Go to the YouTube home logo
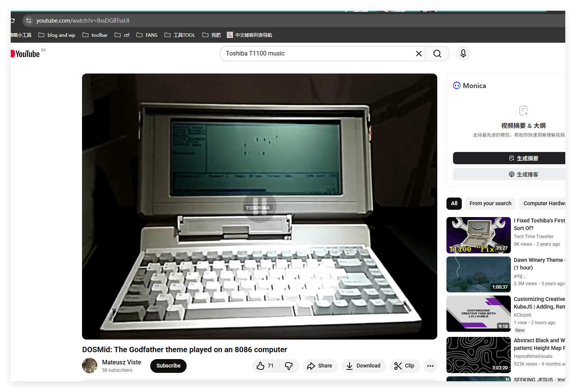The image size is (576, 392). pyautogui.click(x=26, y=54)
